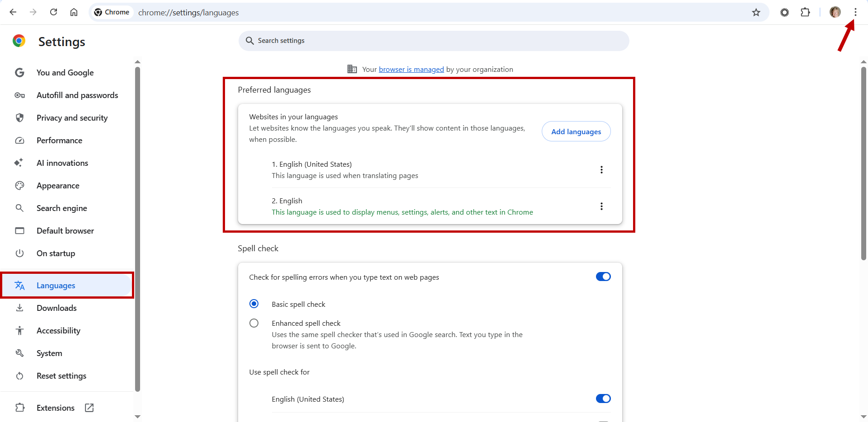Open the Extensions puzzle-piece icon

[805, 12]
